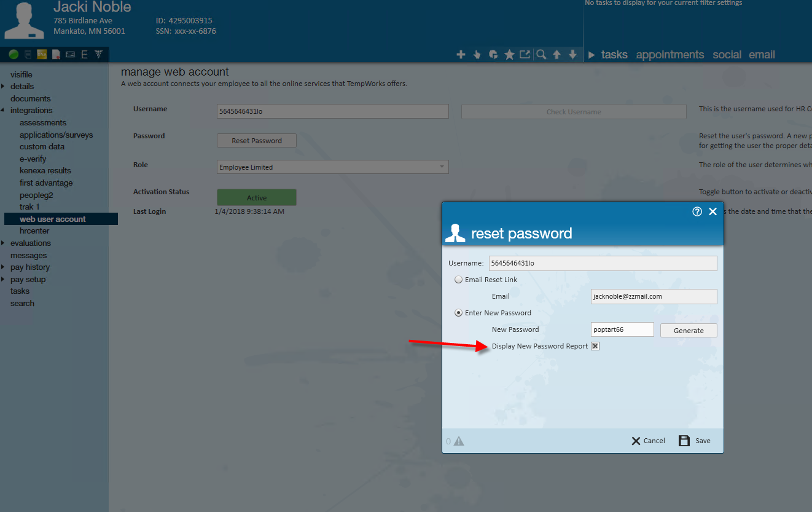Open custom data in the sidebar

click(42, 146)
